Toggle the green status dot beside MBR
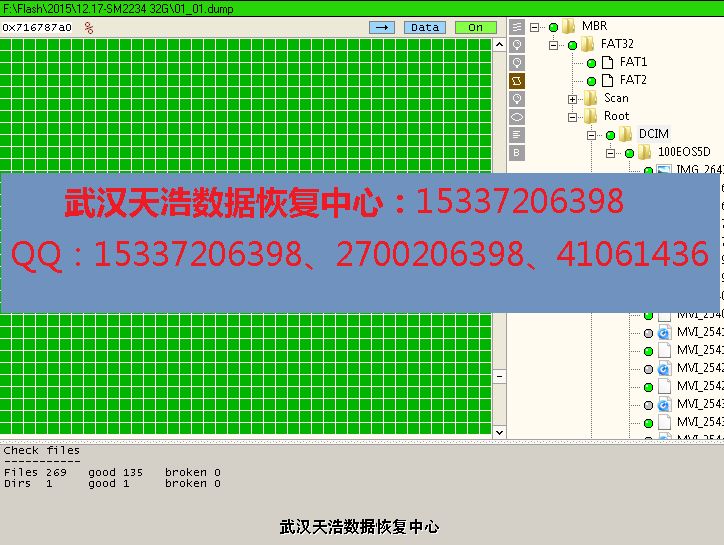 pos(554,27)
